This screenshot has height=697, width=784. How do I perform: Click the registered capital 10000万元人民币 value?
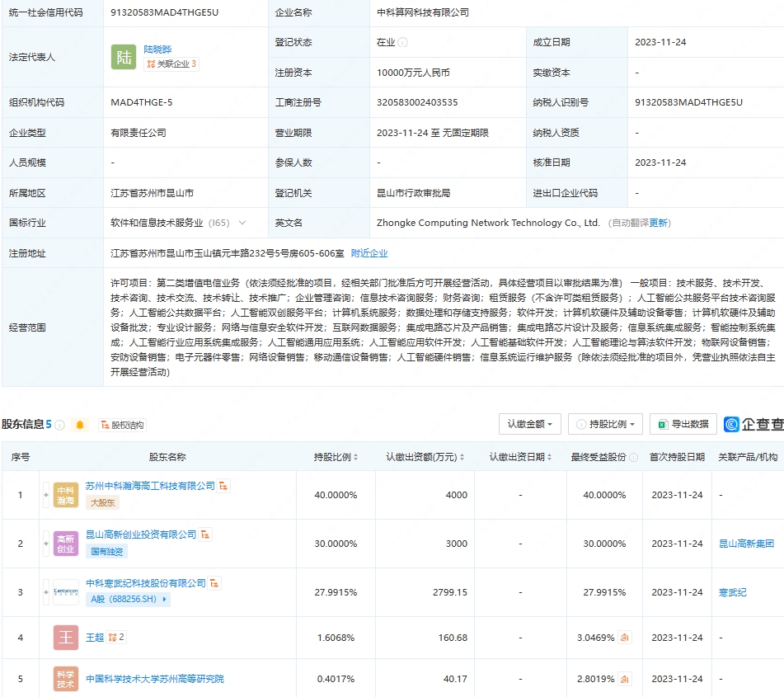[413, 73]
